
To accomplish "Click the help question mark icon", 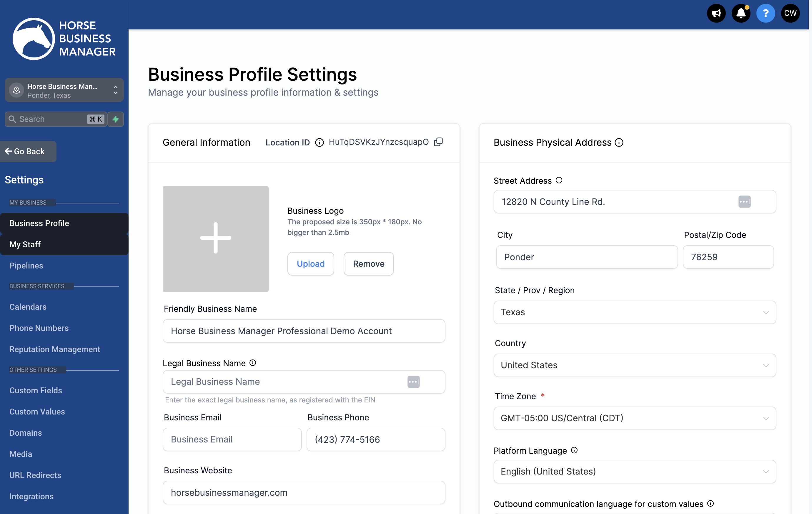I will [x=766, y=14].
